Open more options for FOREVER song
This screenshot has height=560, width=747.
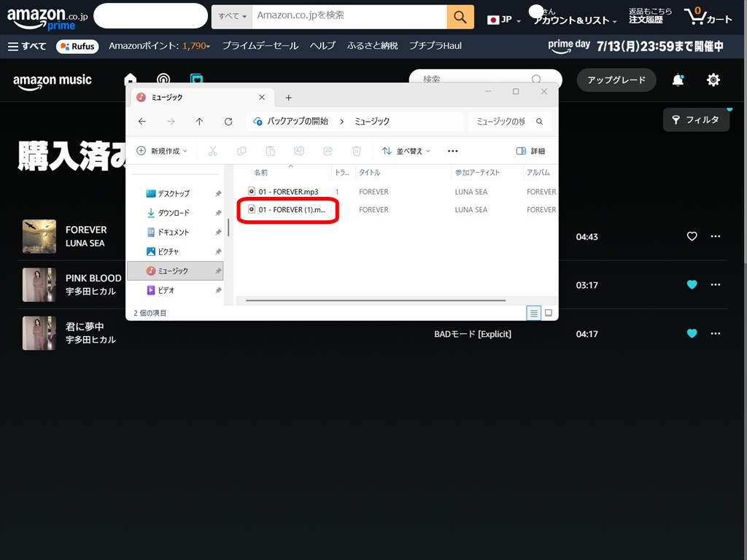pyautogui.click(x=716, y=236)
